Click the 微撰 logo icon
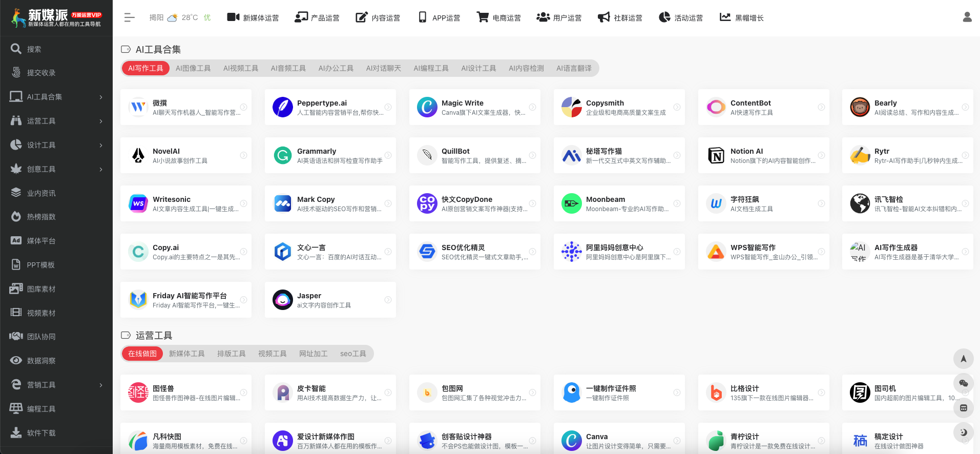This screenshot has width=980, height=454. tap(138, 107)
